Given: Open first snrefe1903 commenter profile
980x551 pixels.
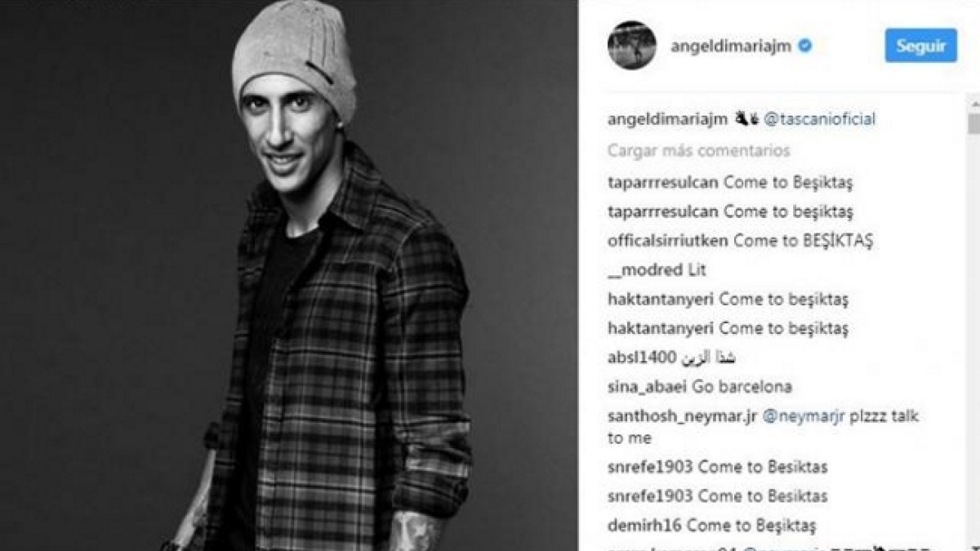Looking at the screenshot, I should click(x=651, y=468).
